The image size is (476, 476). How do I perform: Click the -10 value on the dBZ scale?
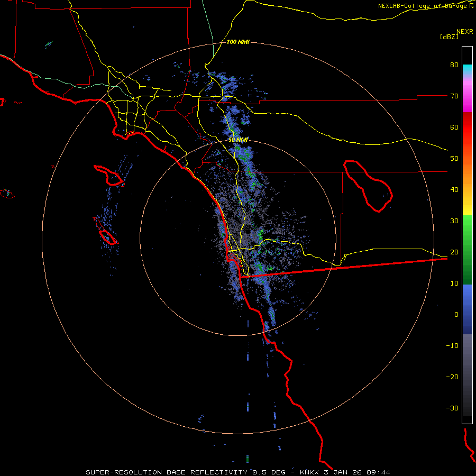click(x=452, y=346)
